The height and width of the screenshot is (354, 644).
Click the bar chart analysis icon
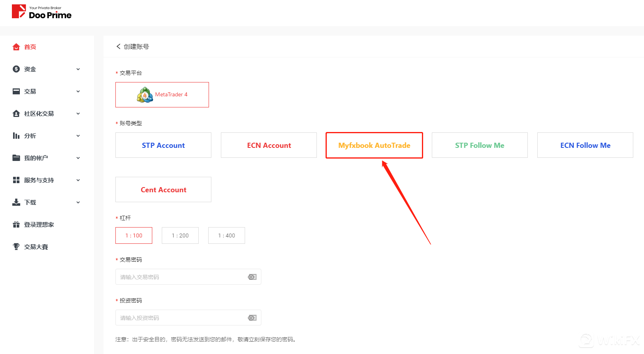(x=16, y=136)
